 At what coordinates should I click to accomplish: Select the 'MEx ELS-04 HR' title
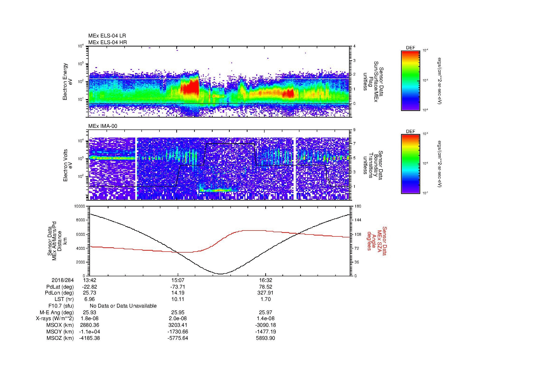coord(107,42)
